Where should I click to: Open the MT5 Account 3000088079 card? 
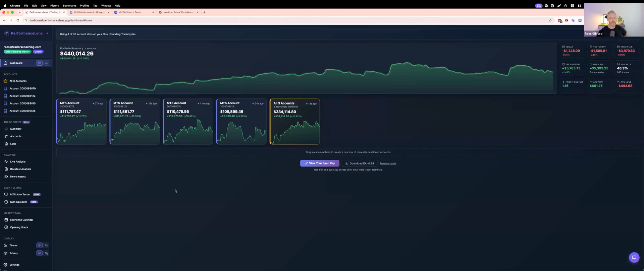coord(82,122)
